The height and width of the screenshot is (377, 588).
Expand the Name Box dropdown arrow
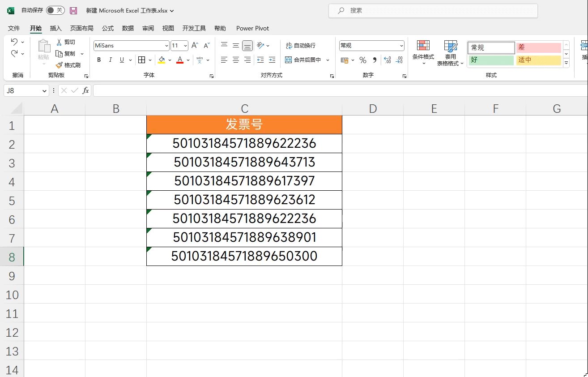pos(44,90)
